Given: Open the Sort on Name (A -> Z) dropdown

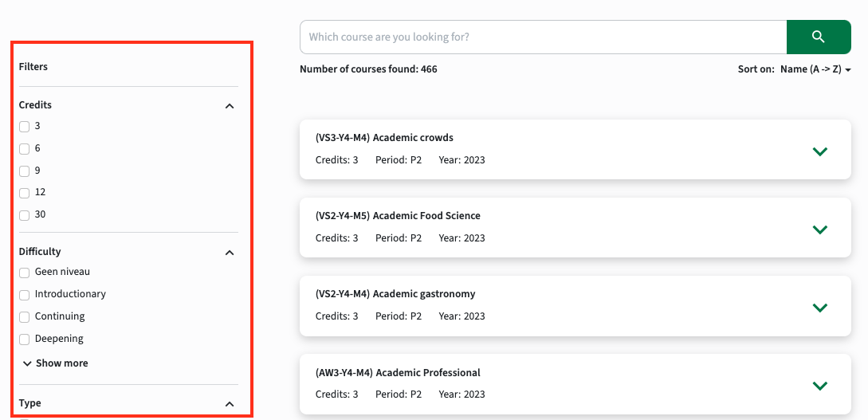Looking at the screenshot, I should pos(815,69).
